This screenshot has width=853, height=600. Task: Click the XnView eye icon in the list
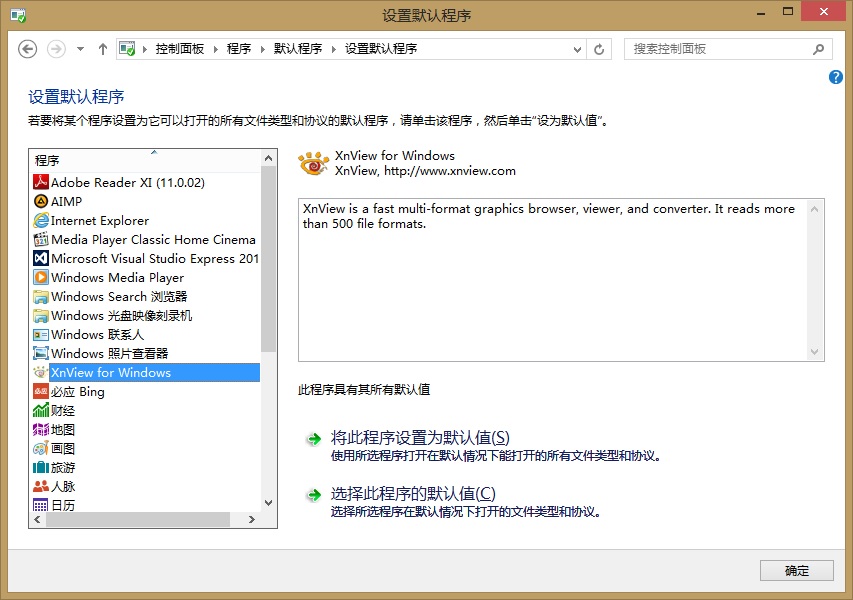41,373
